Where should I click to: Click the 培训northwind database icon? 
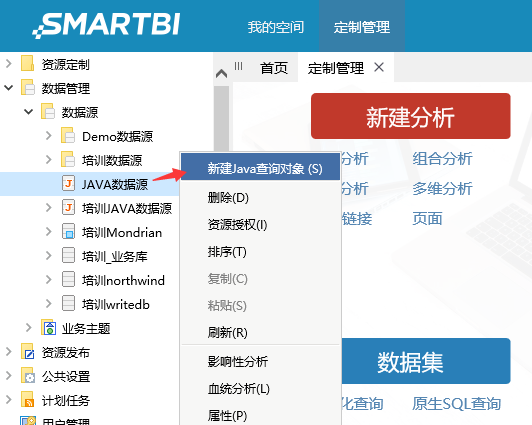pyautogui.click(x=69, y=280)
